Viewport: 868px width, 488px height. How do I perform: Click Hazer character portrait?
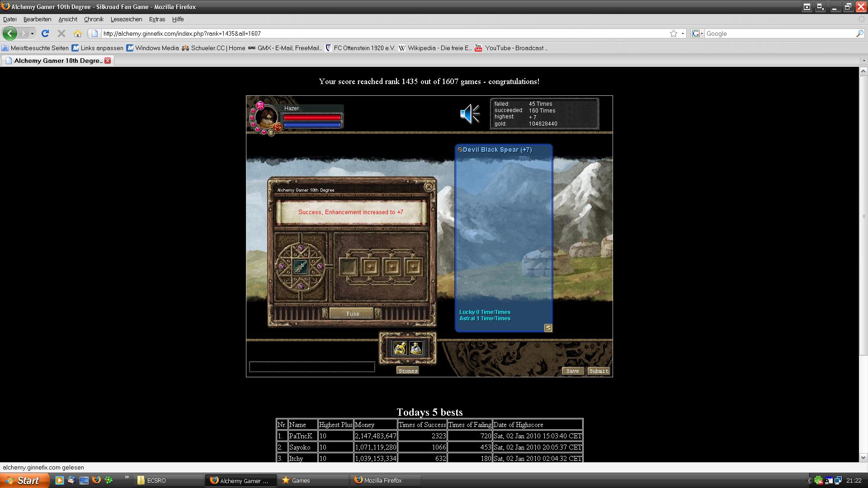(266, 117)
